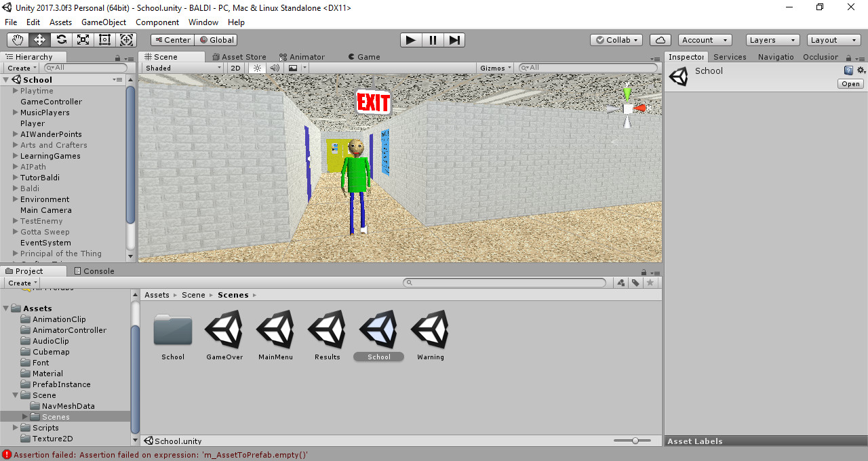868x461 pixels.
Task: Click the Step frame button
Action: 454,39
